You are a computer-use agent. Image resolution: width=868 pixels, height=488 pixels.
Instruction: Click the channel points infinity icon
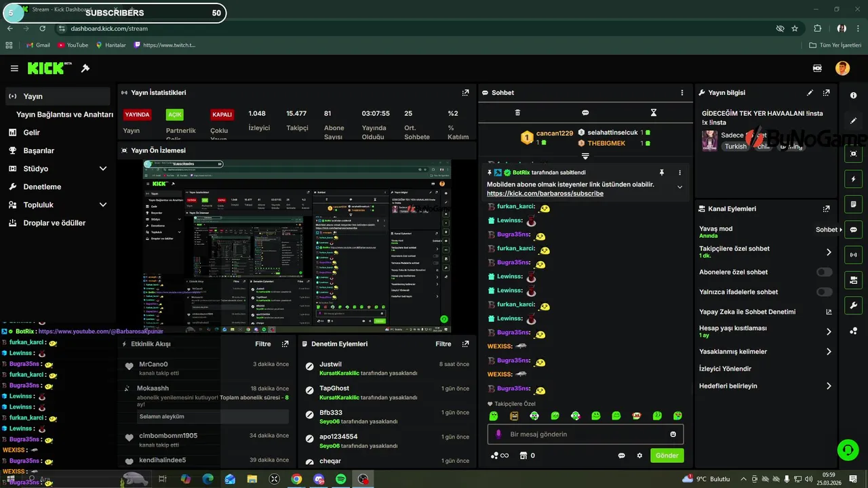[x=500, y=455]
